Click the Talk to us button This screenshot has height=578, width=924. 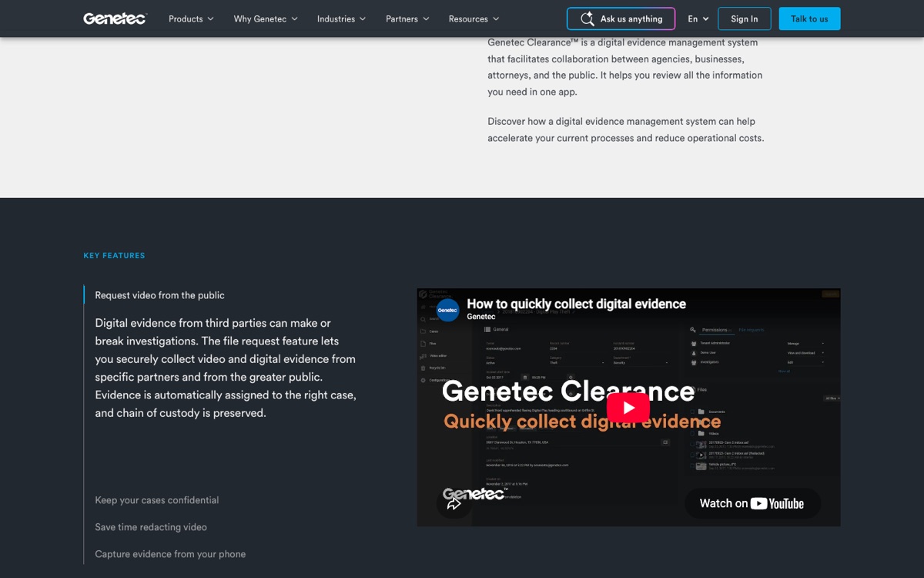[x=809, y=18]
